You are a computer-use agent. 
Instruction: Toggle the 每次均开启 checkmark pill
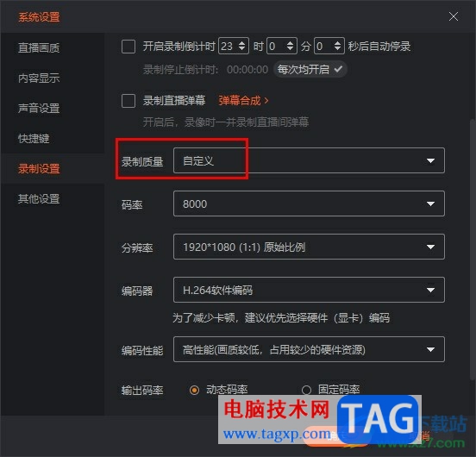click(x=310, y=70)
